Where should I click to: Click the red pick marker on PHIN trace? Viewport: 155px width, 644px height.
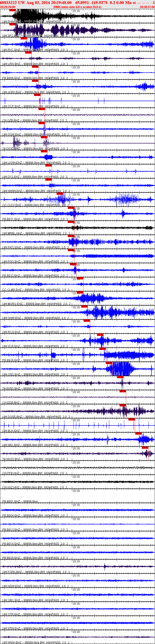[12, 10]
